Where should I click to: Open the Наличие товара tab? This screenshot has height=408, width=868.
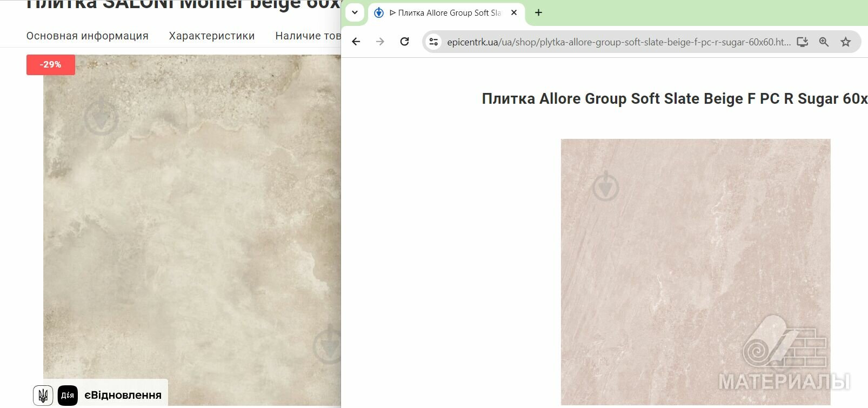308,36
